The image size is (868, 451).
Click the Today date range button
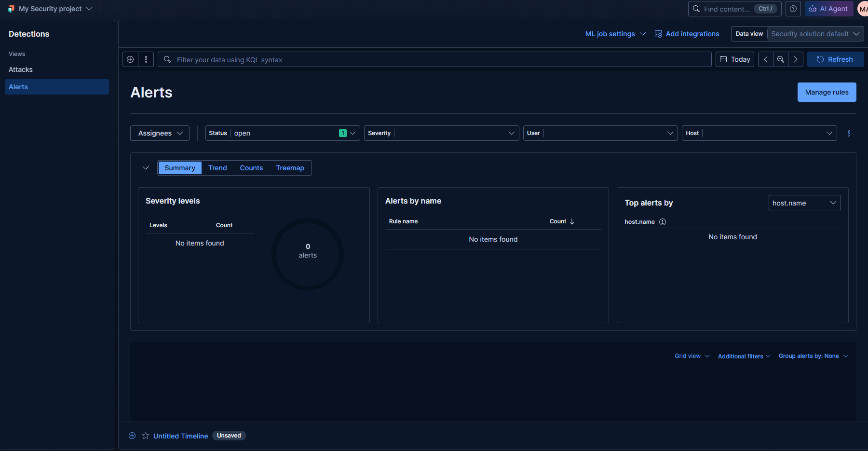pos(735,59)
